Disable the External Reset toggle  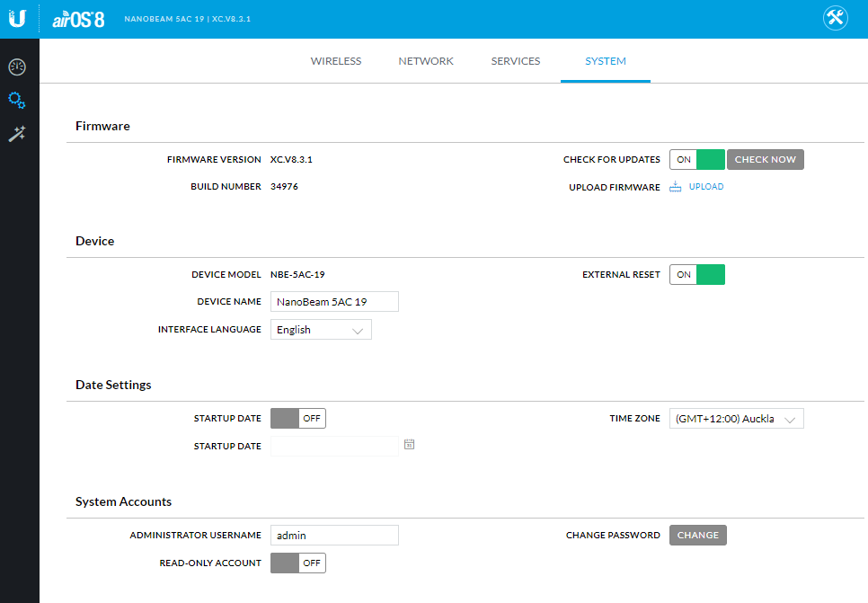tap(697, 274)
